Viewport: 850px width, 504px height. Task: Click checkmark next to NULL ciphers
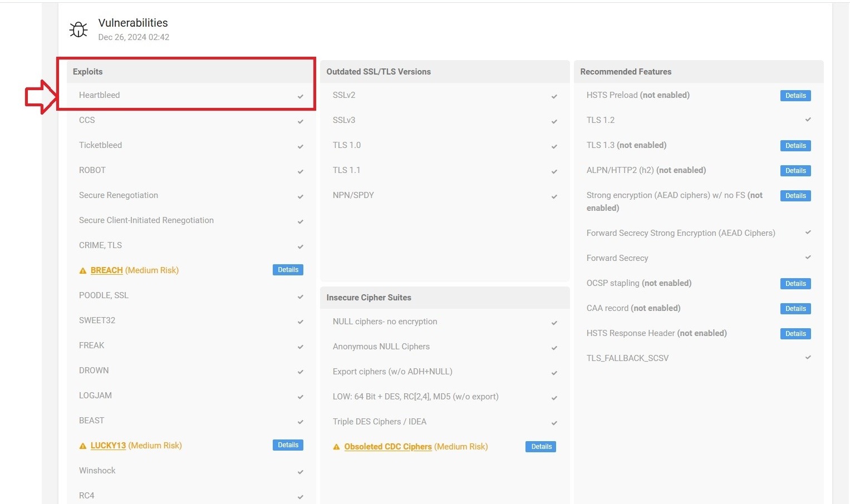[554, 323]
